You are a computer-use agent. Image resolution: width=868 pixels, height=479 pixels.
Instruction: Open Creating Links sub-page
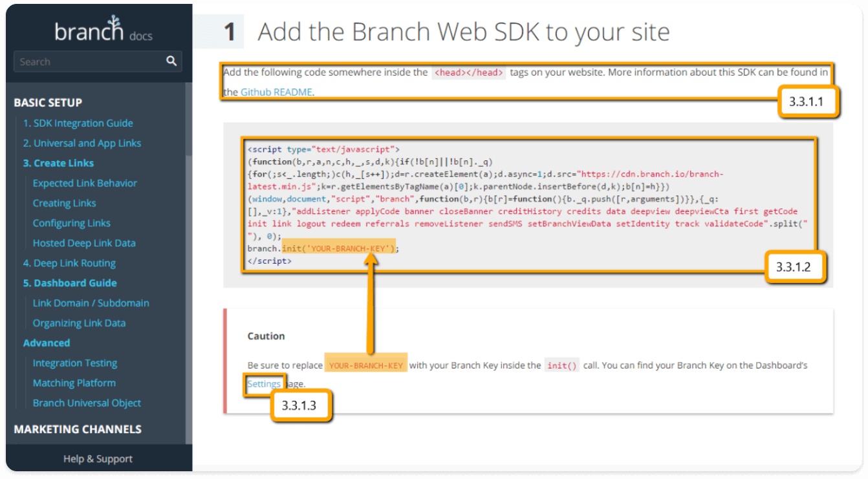click(64, 203)
